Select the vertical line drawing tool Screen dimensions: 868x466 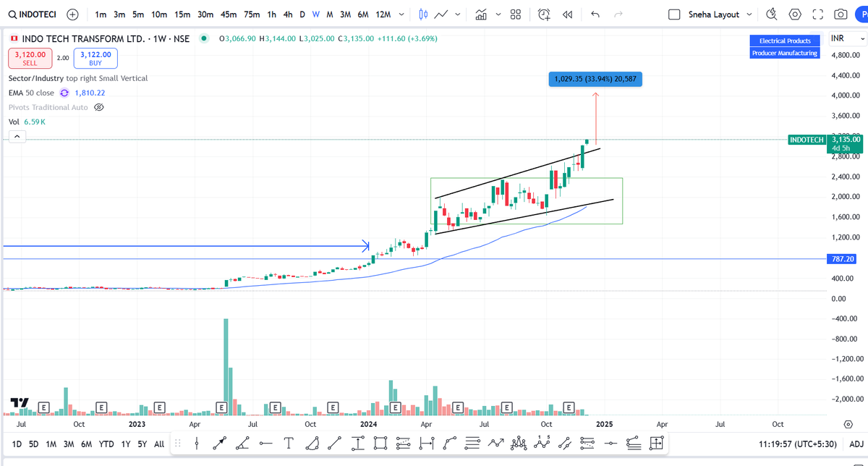tap(197, 442)
